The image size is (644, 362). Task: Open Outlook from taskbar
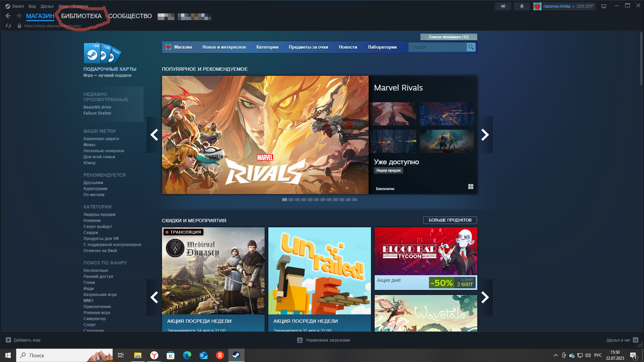coord(204,355)
